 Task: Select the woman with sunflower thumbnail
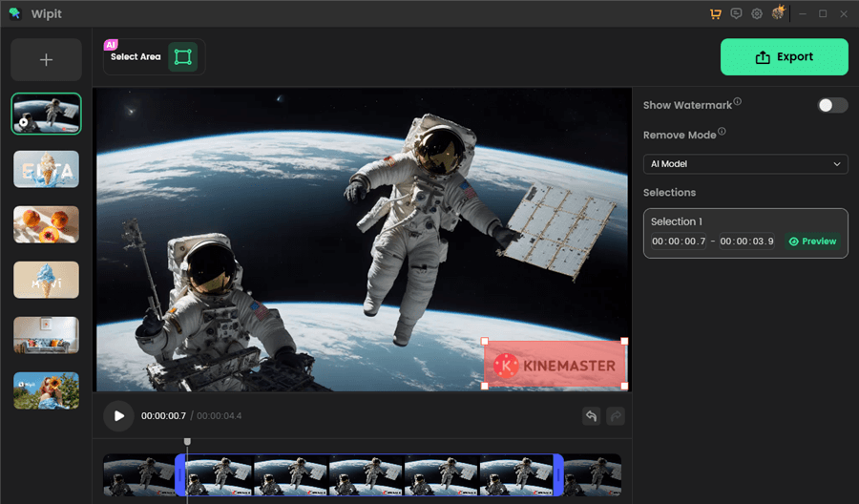[x=47, y=390]
